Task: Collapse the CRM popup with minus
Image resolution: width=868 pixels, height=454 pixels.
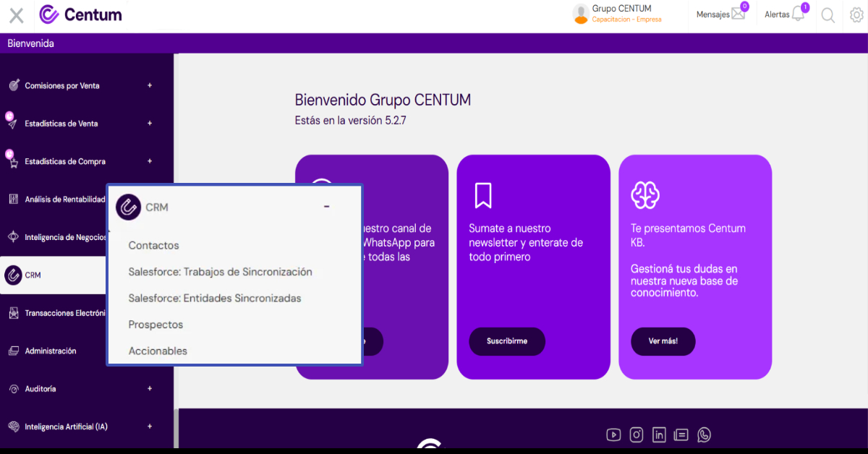Action: pyautogui.click(x=327, y=207)
